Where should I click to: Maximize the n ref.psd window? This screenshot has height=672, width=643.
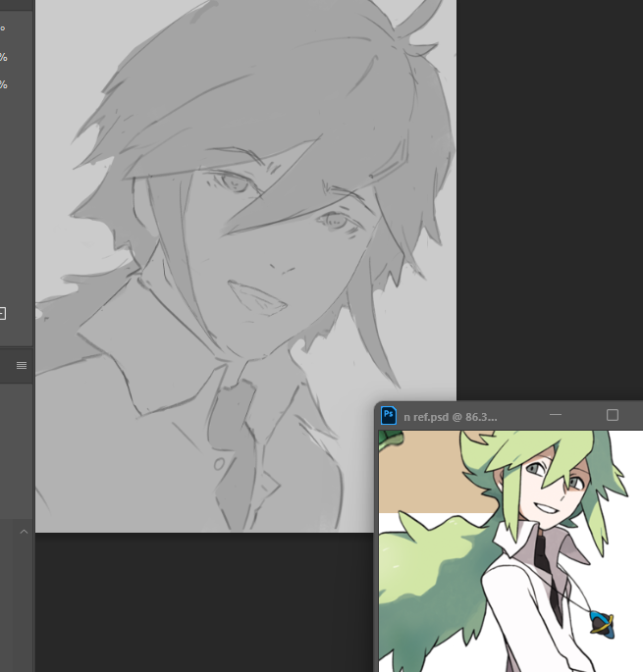click(613, 415)
